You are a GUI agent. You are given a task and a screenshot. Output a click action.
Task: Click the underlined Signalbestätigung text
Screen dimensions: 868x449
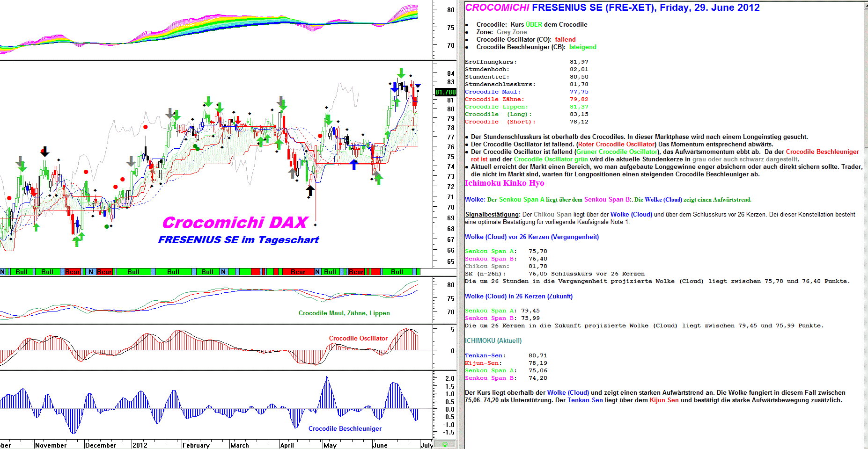(492, 215)
